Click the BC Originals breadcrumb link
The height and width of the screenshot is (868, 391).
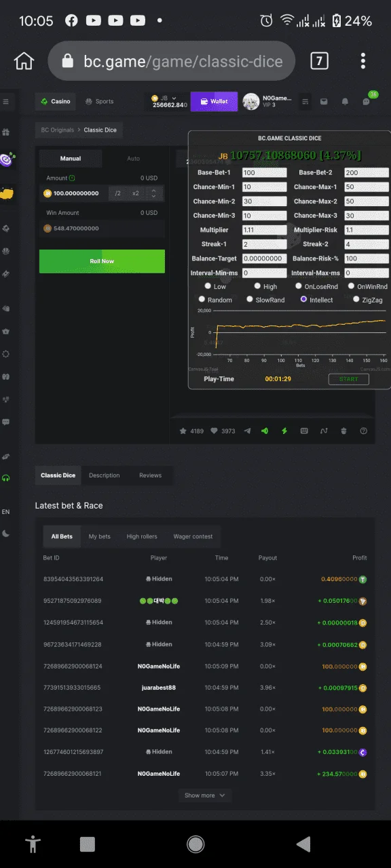pyautogui.click(x=58, y=130)
